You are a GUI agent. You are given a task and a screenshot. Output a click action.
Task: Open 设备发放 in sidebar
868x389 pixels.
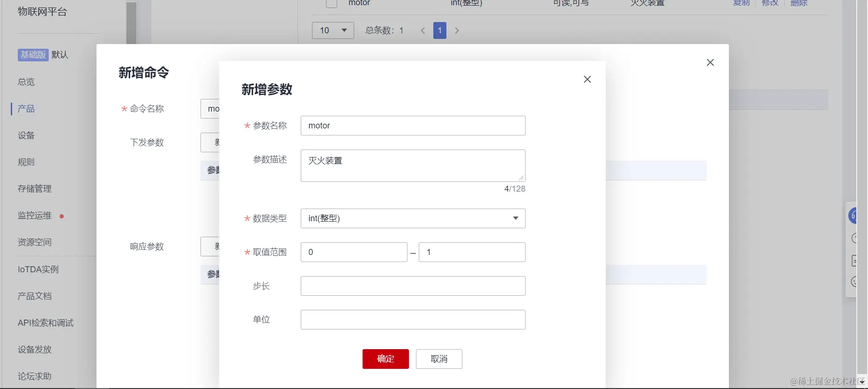(35, 350)
